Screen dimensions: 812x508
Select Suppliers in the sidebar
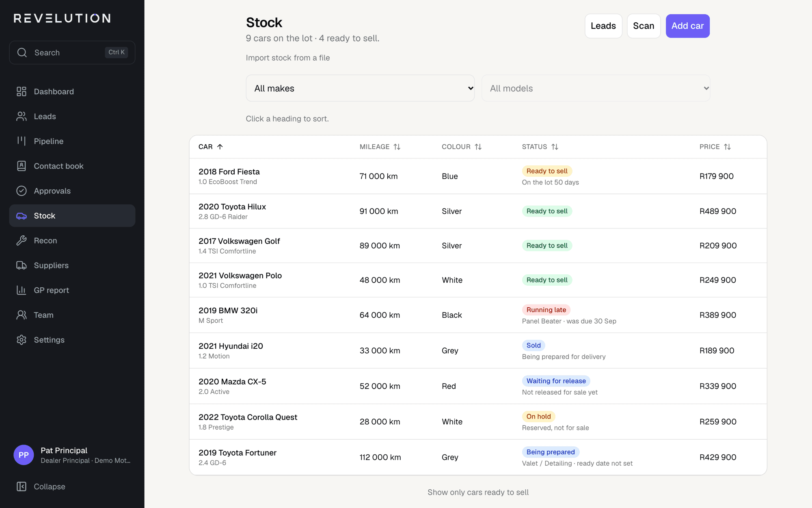tap(72, 265)
